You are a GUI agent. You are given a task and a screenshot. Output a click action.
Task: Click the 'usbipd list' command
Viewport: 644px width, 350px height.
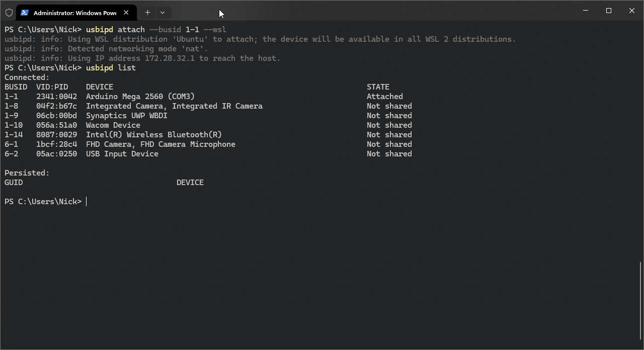(x=111, y=68)
